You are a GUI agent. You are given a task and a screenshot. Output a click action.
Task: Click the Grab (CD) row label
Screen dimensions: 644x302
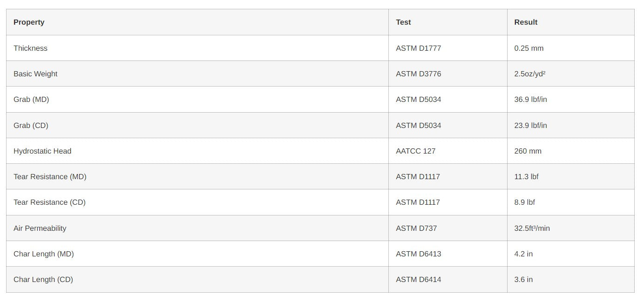31,126
